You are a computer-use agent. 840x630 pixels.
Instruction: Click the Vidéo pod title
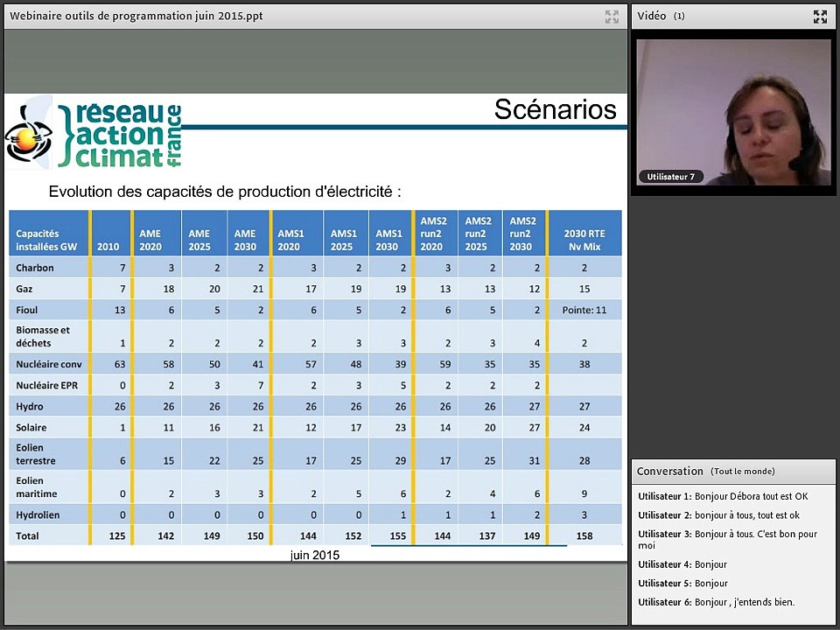[651, 16]
